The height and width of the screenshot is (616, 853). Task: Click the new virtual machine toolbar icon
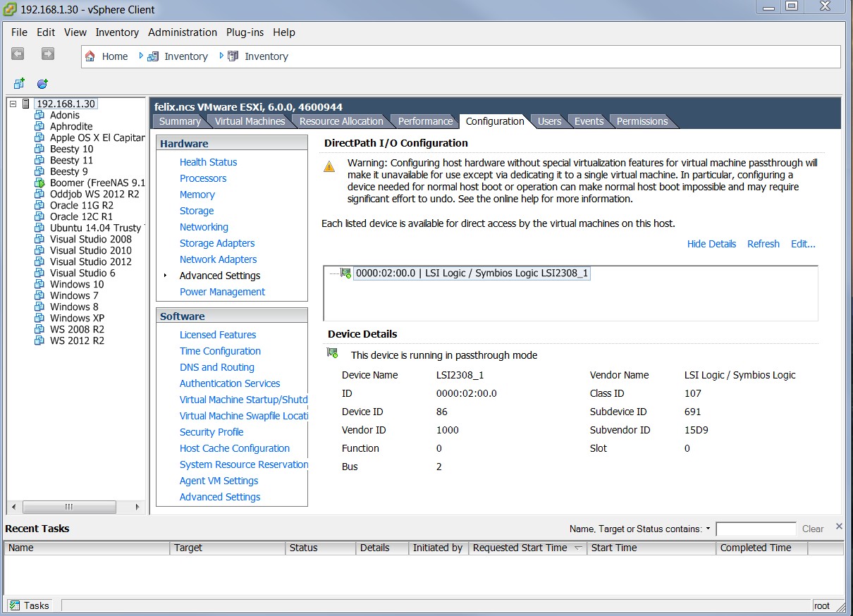tap(19, 83)
